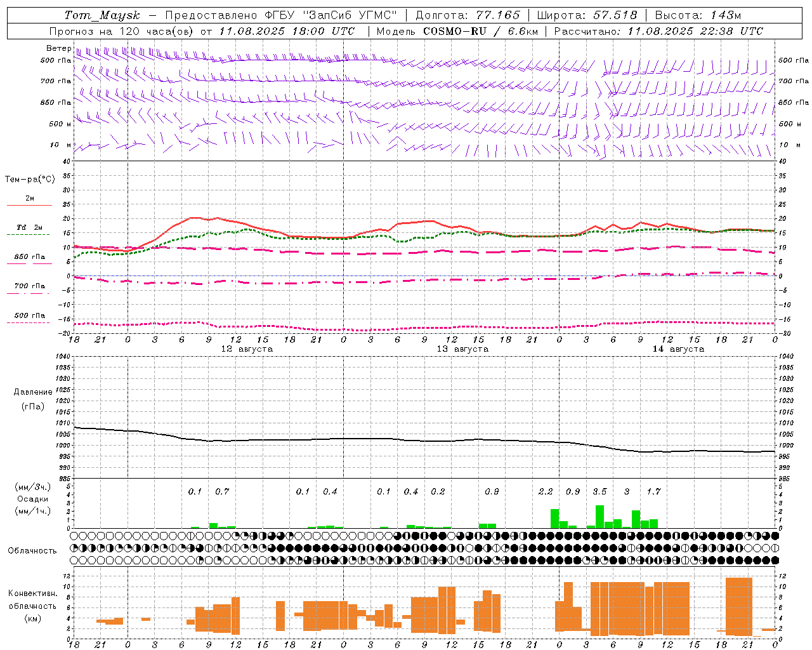Click the 'Осадки' precipitation label
The width and height of the screenshot is (812, 650).
pos(33,499)
